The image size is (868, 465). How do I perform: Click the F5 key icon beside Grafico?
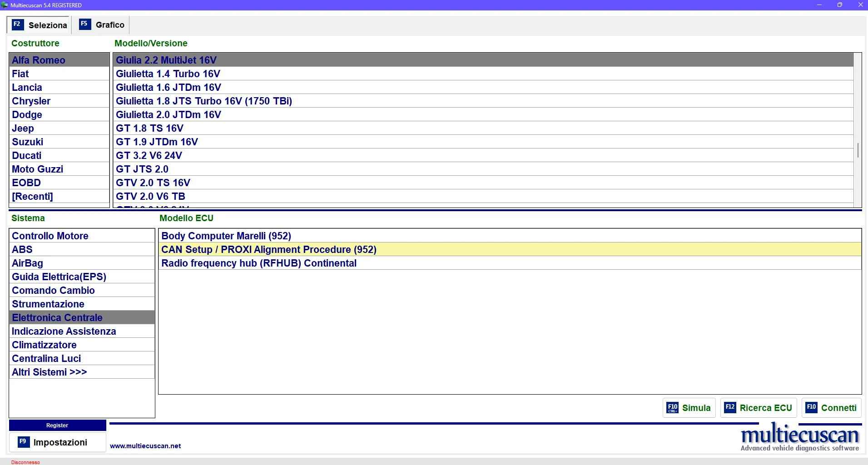point(85,24)
